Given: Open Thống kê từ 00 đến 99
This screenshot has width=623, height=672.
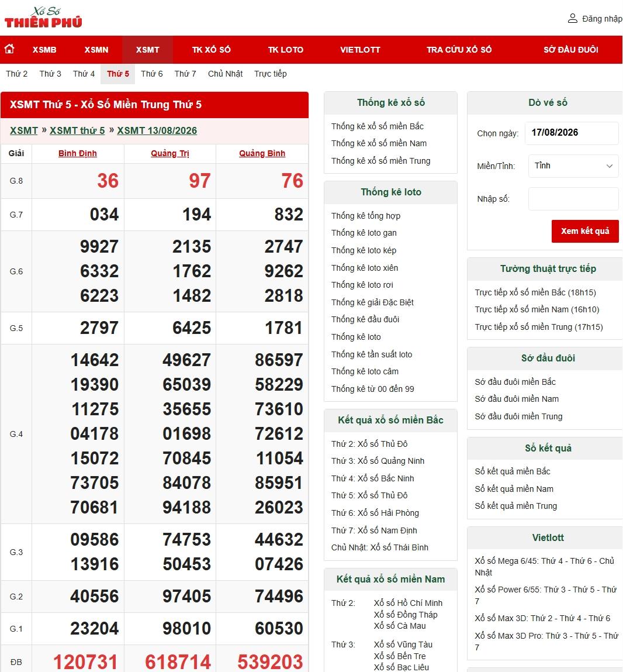Looking at the screenshot, I should coord(372,389).
